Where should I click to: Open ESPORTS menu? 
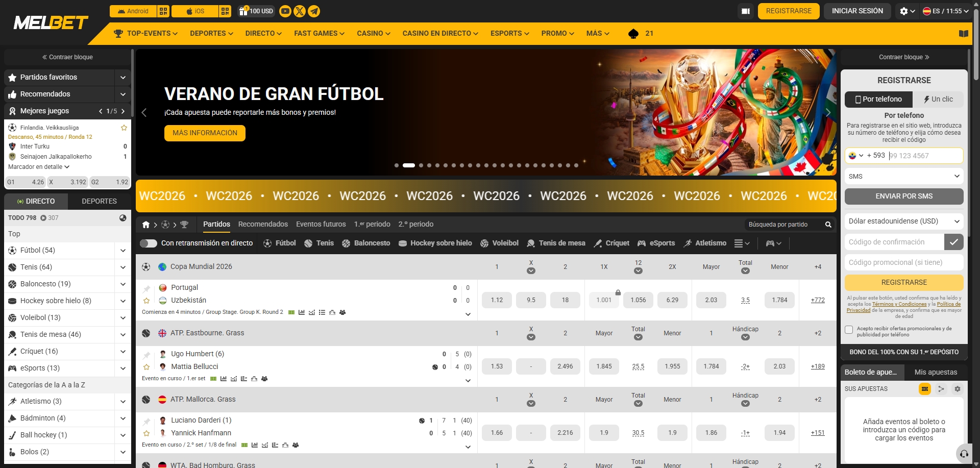coord(509,34)
